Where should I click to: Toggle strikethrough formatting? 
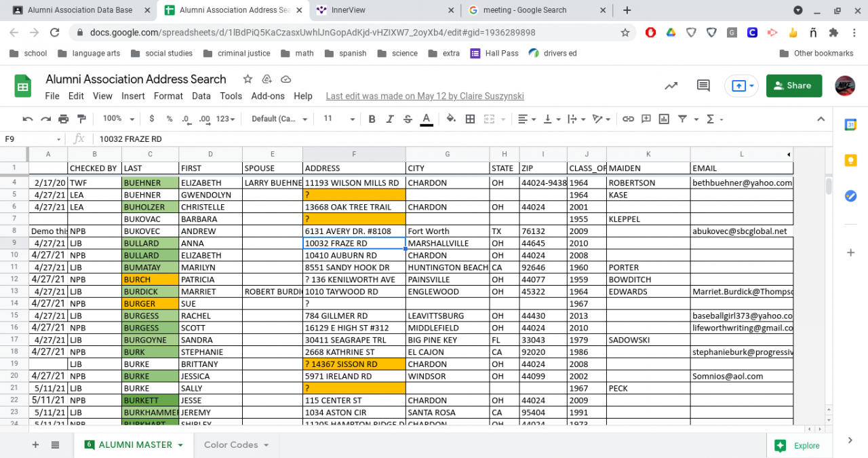pyautogui.click(x=408, y=119)
